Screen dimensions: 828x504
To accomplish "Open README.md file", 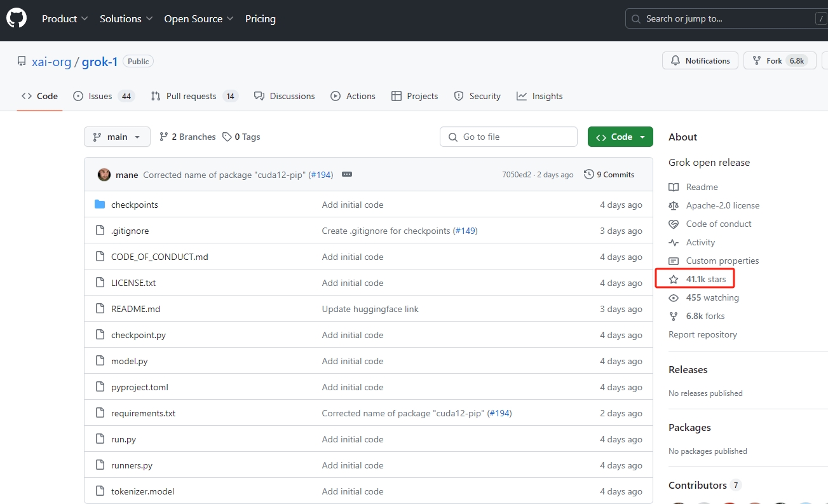I will tap(135, 309).
